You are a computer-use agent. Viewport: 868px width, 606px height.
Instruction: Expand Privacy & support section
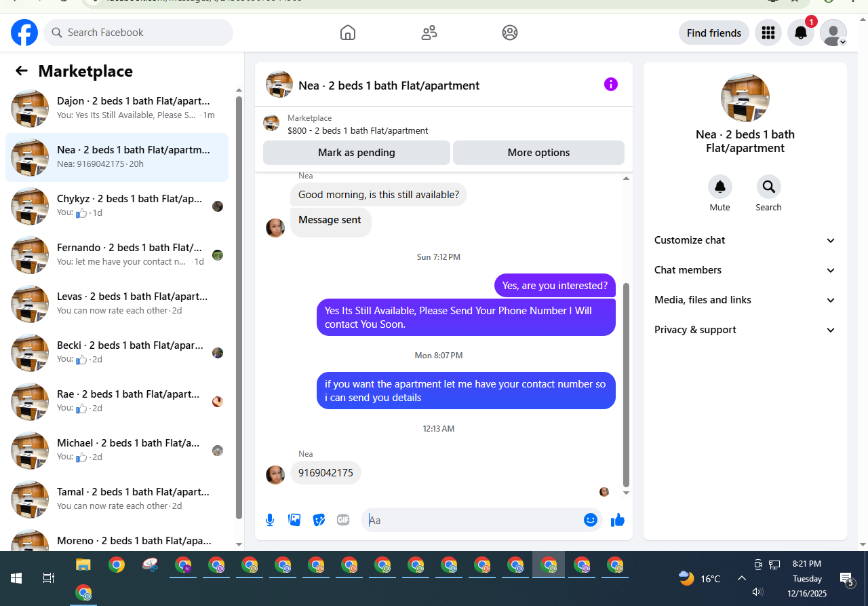pyautogui.click(x=745, y=330)
